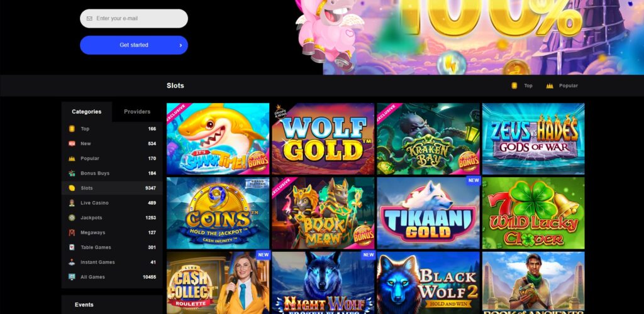
Task: Select the Slots category in sidebar
Action: (112, 188)
